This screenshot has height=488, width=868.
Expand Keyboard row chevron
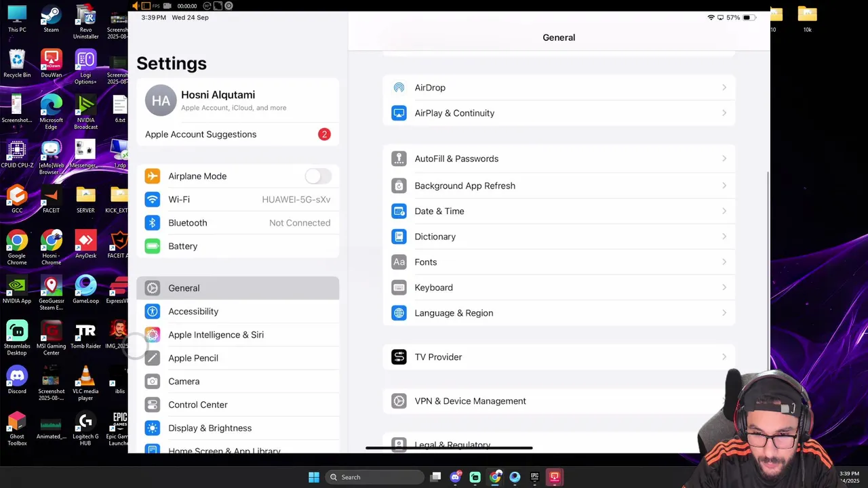(724, 287)
